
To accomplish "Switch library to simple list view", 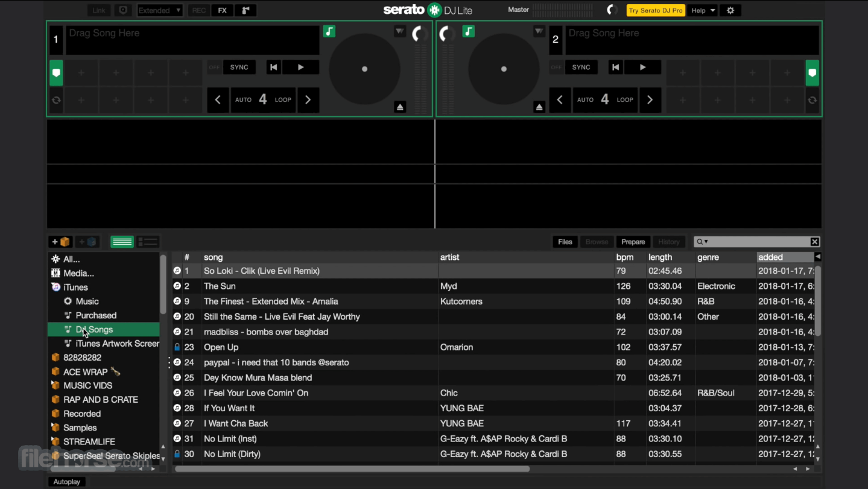I will pos(122,242).
